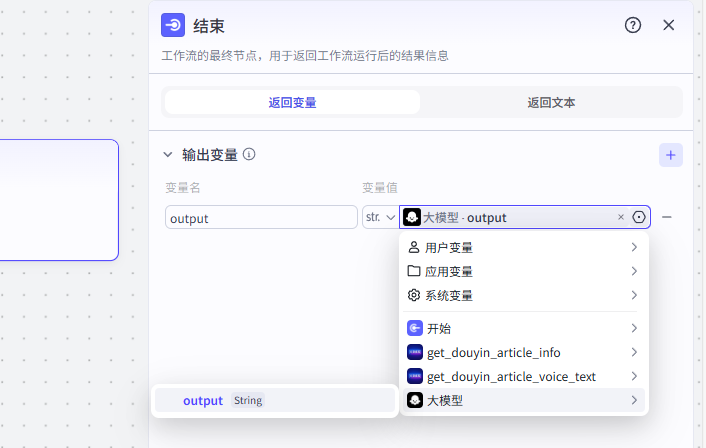Collapse the 输出变量 section

168,155
